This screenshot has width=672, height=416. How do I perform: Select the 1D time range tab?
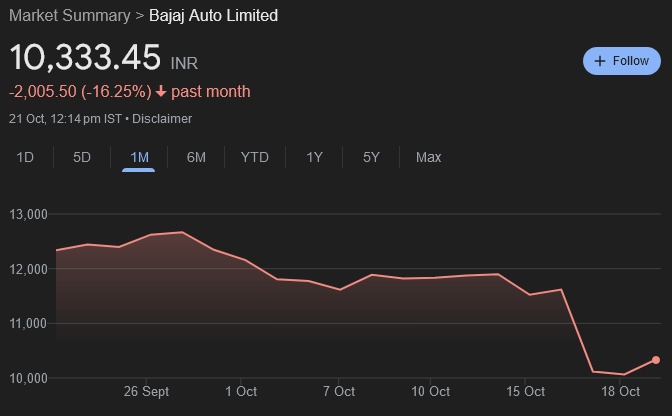(25, 157)
